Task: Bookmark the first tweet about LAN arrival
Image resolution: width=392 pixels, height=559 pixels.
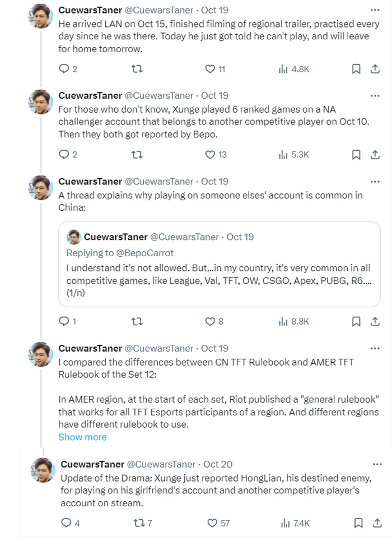Action: [356, 69]
